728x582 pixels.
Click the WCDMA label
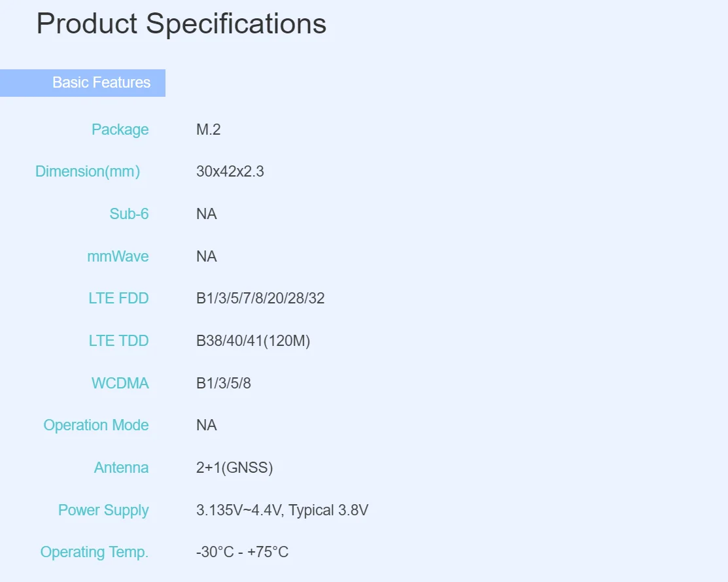point(120,383)
